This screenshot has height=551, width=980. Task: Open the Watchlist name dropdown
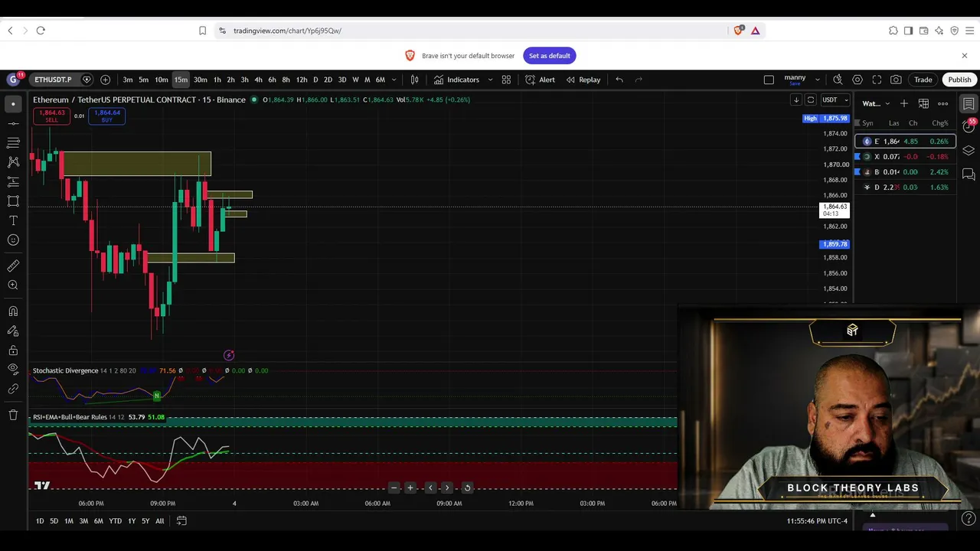[876, 103]
